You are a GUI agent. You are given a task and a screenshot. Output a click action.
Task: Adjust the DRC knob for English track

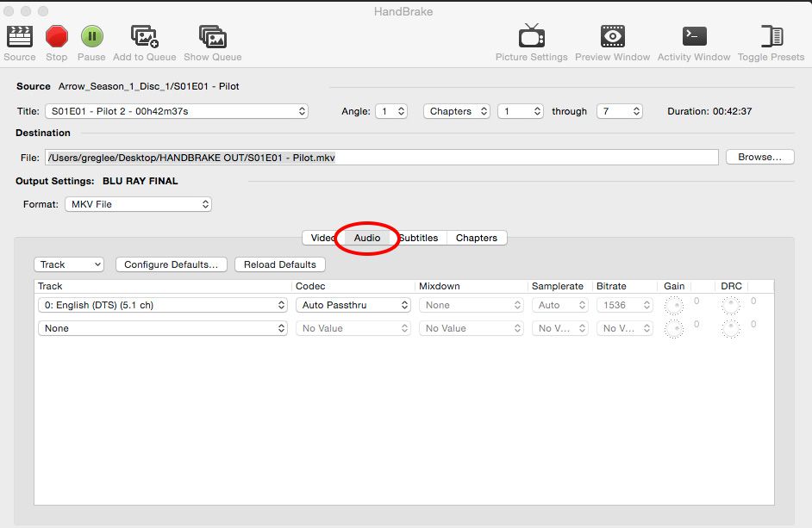tap(731, 306)
